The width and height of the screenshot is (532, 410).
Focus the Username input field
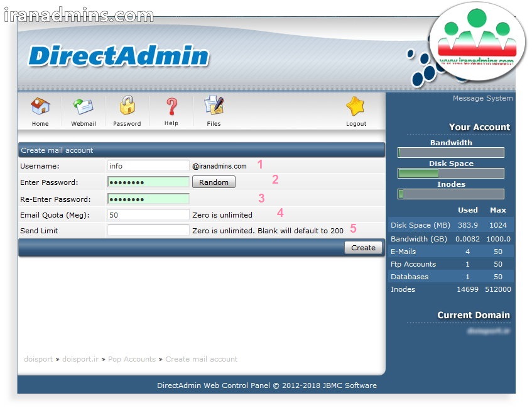[148, 166]
